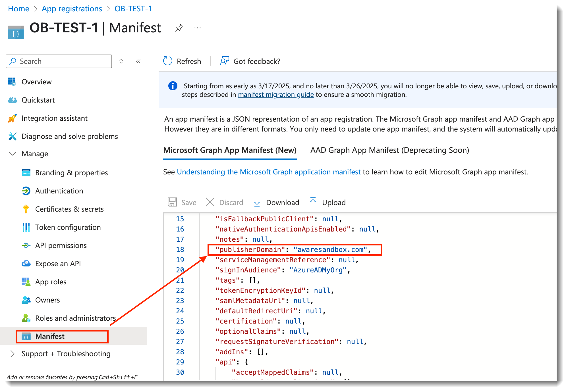This screenshot has width=568, height=392.
Task: Click the Discard X icon
Action: coord(210,202)
